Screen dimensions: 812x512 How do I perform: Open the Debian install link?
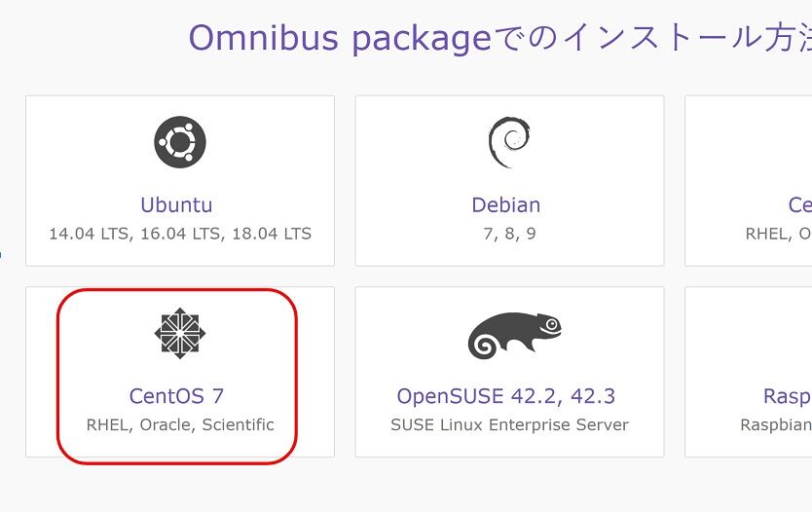[506, 205]
